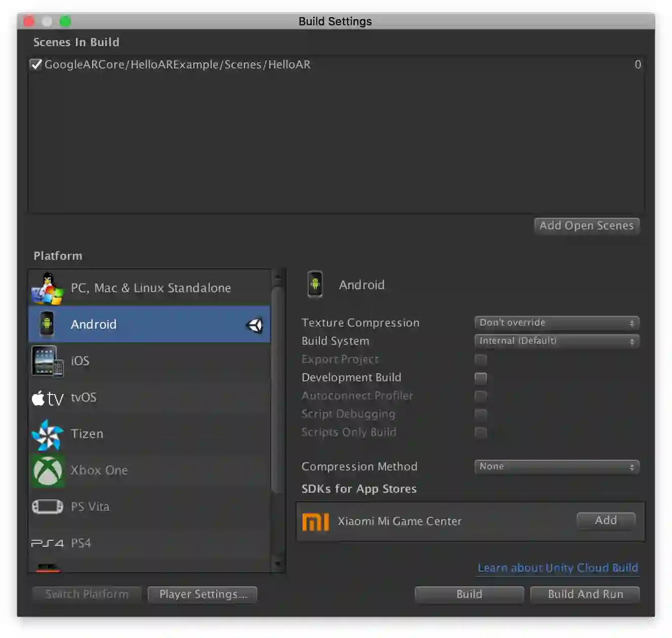Add the Xiaomi Mi Game Center SDK
The height and width of the screenshot is (638, 672).
click(606, 521)
